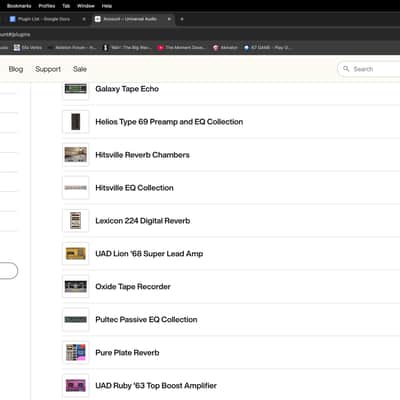
Task: Open the Oxide Tape Recorder thumbnail
Action: click(x=76, y=287)
